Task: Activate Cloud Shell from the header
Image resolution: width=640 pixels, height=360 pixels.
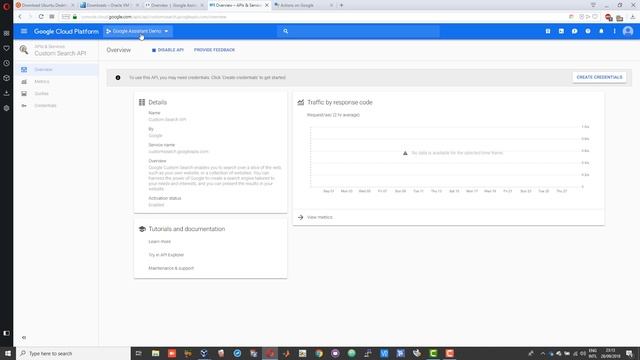Action: 561,31
